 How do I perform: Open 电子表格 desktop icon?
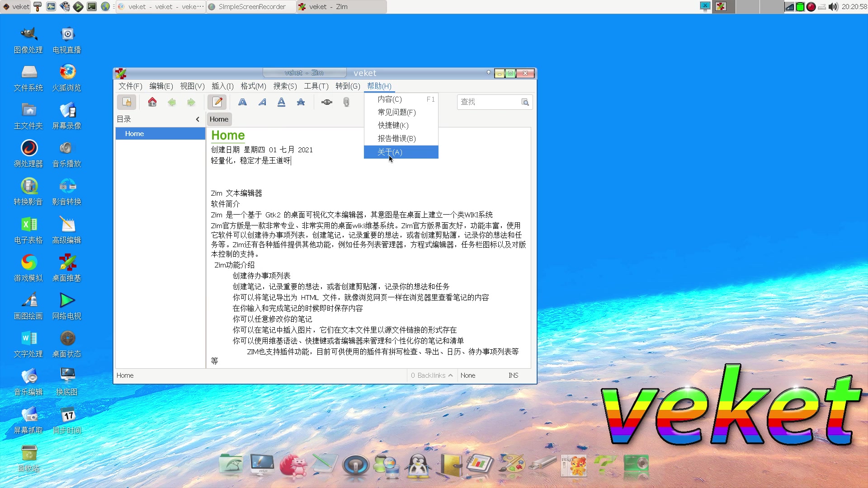28,230
